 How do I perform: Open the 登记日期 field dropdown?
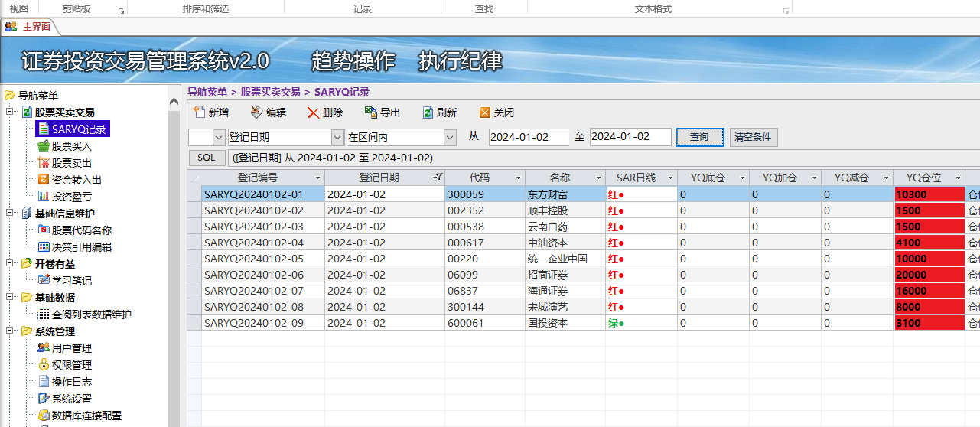point(337,137)
